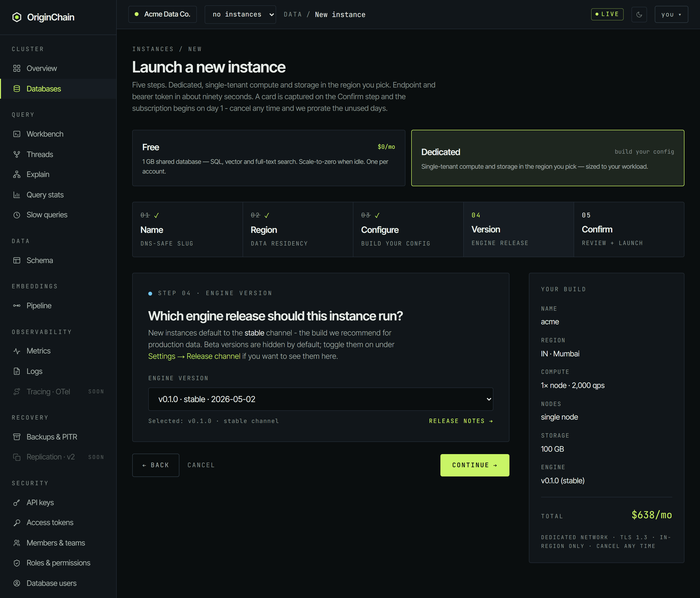The height and width of the screenshot is (598, 700).
Task: Click the Query stats bar chart icon
Action: [x=17, y=194]
